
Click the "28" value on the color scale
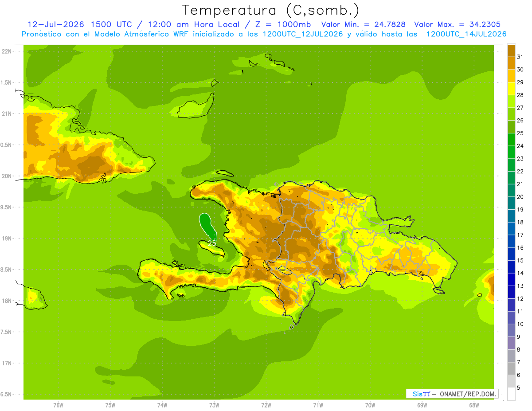pos(520,95)
